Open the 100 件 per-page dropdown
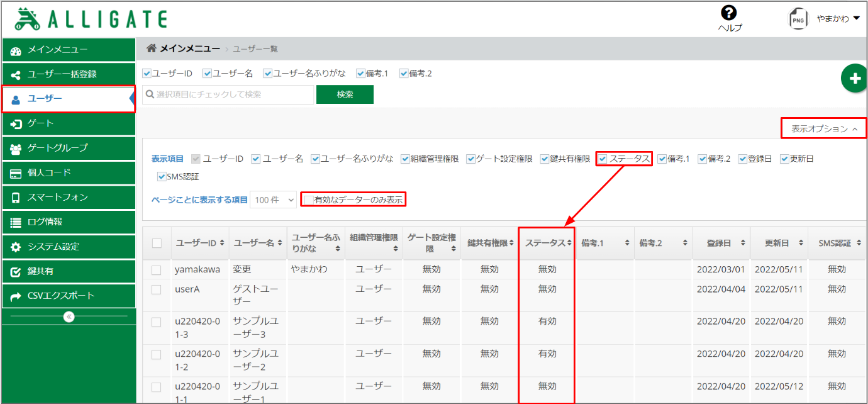 point(273,200)
